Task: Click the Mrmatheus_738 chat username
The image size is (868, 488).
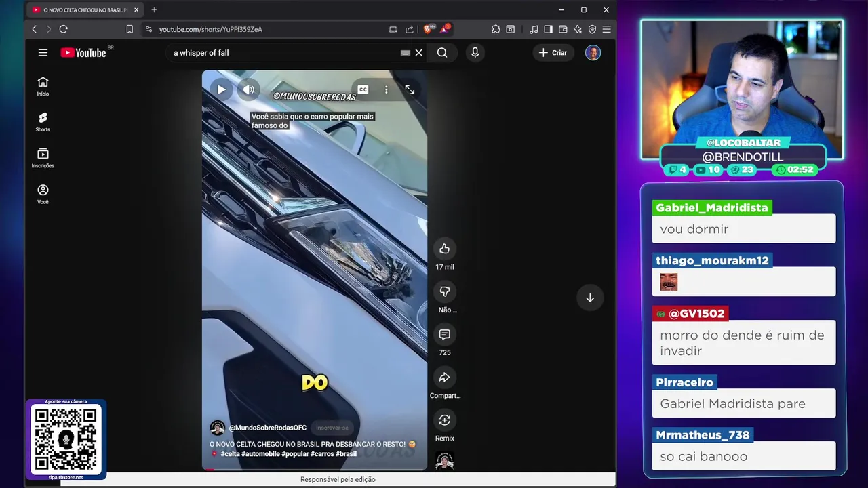Action: [x=703, y=435]
